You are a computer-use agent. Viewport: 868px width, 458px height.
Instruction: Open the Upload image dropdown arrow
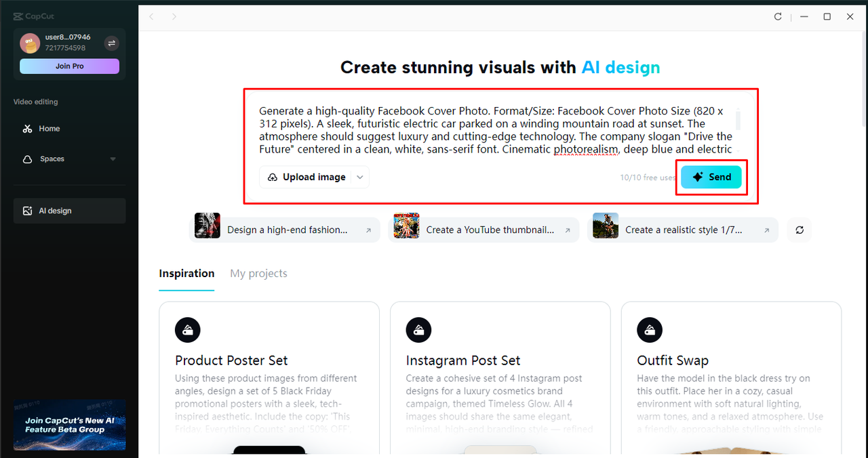pos(360,178)
